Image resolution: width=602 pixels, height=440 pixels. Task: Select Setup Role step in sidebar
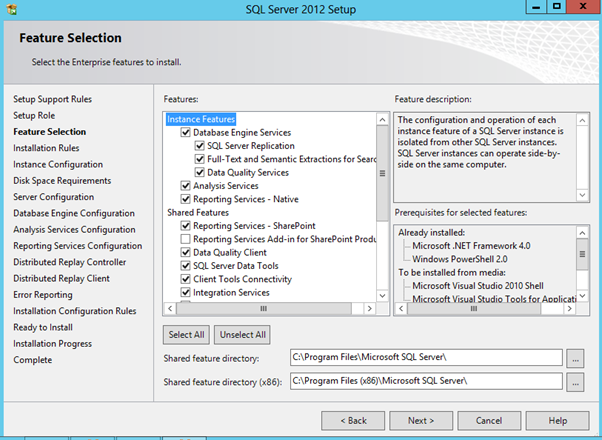pos(34,115)
